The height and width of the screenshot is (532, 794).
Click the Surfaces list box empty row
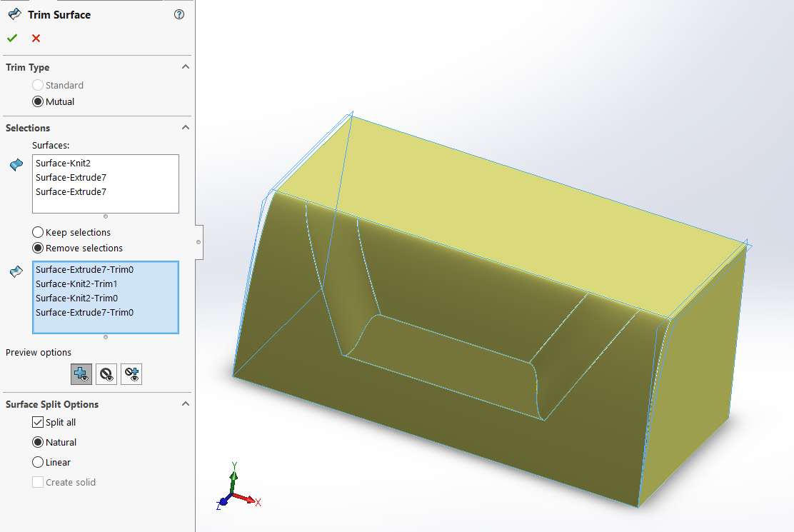(x=106, y=205)
